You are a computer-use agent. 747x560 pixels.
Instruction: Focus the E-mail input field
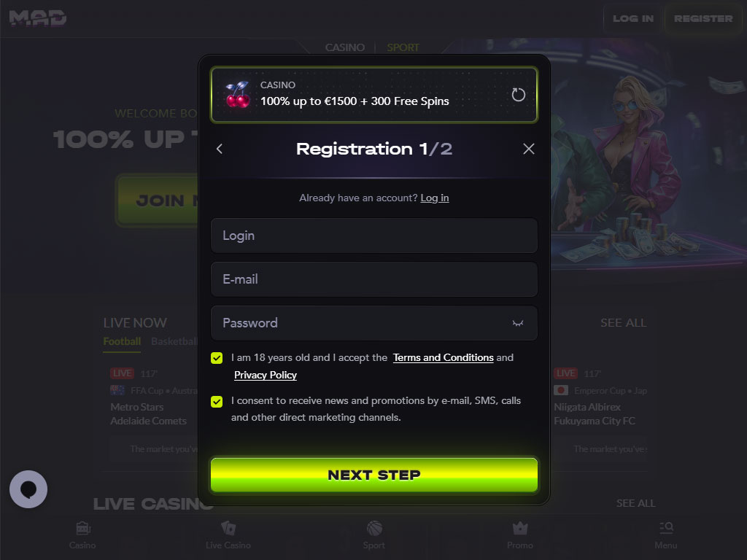(374, 279)
